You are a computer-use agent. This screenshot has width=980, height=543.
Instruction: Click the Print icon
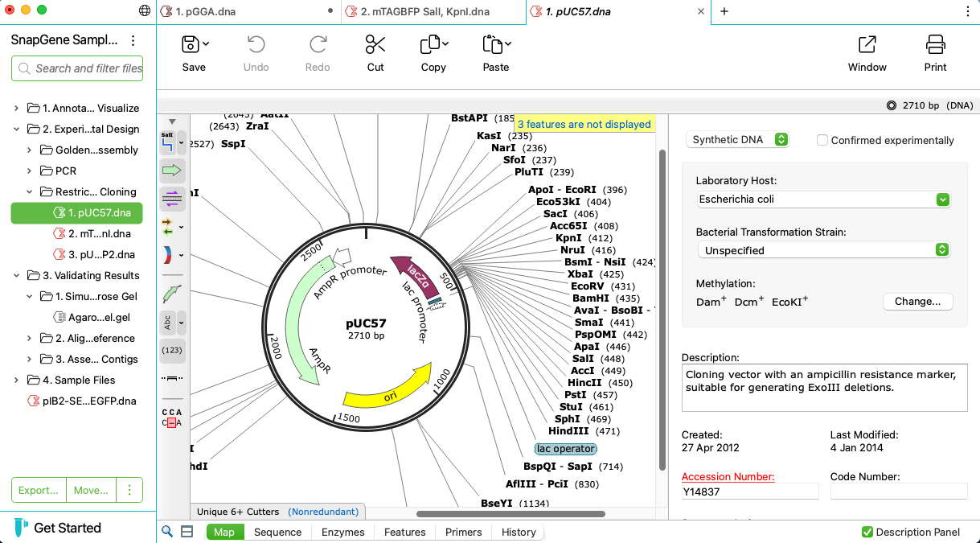tap(935, 53)
